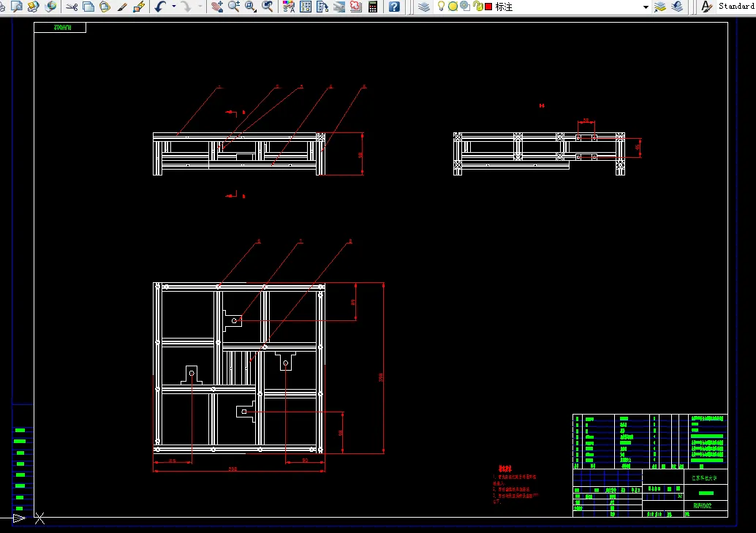Viewport: 756px width, 533px height.
Task: Click the 3D DWF globe icon
Action: click(x=50, y=7)
